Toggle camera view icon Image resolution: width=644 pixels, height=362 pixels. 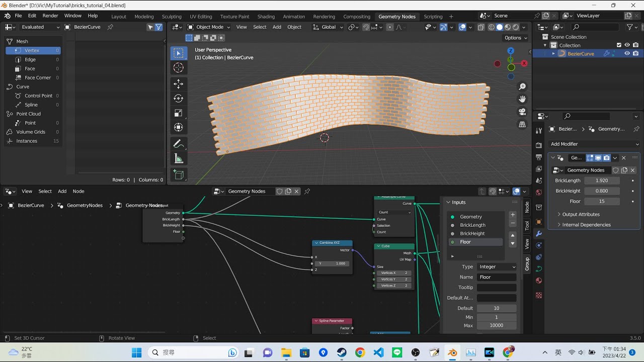coord(522,112)
